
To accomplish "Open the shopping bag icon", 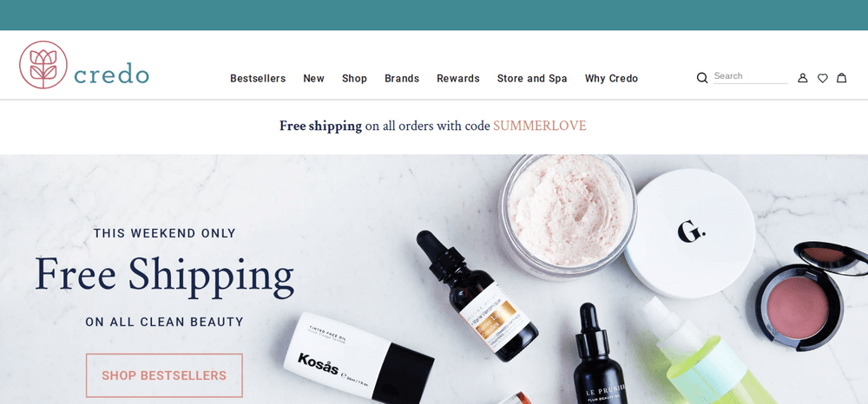I will click(841, 78).
